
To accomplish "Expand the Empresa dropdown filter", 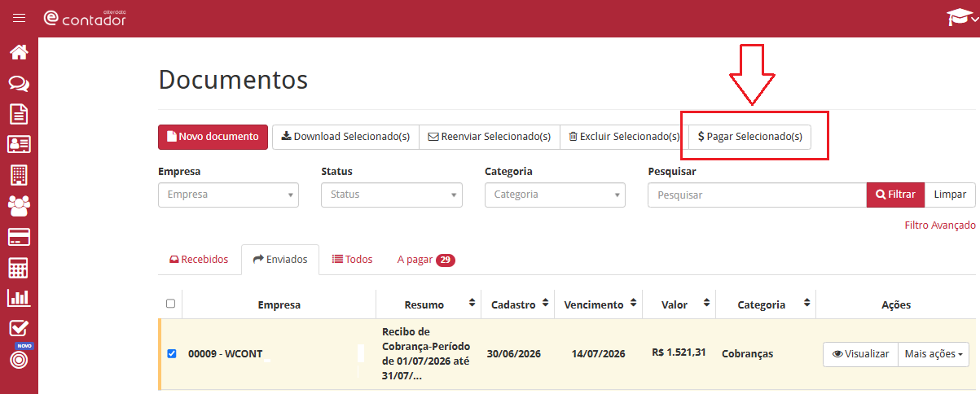I will click(x=228, y=195).
